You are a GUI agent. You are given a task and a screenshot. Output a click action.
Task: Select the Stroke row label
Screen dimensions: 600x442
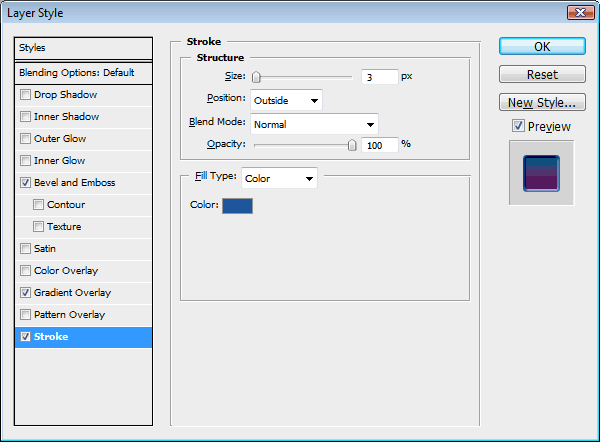click(x=51, y=336)
